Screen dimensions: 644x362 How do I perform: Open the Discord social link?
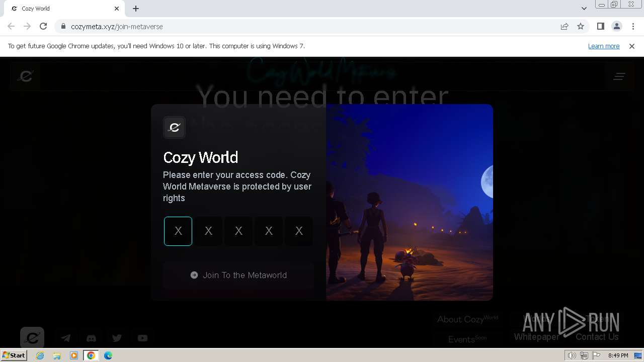point(91,338)
